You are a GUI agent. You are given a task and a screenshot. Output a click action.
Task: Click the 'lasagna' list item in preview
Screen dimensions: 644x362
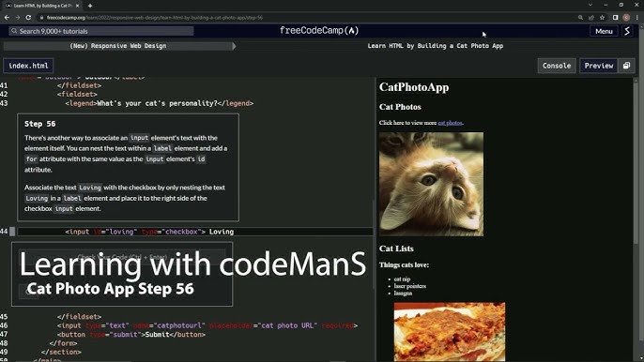pos(403,293)
